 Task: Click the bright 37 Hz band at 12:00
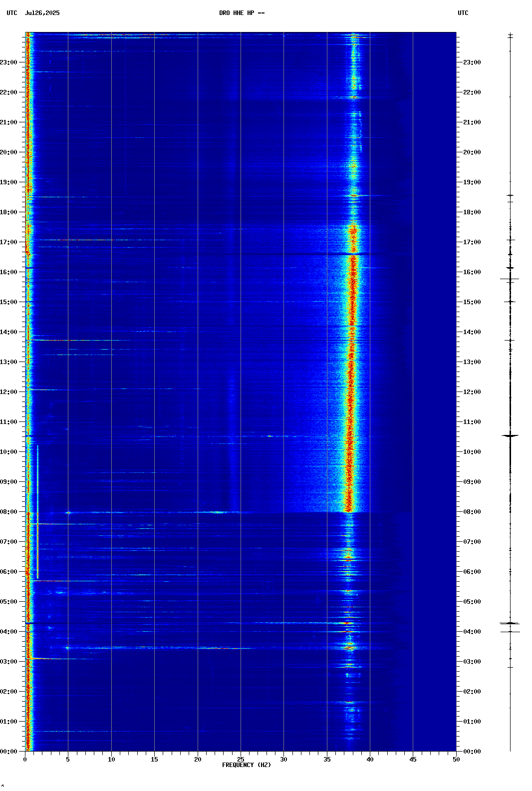pos(350,392)
